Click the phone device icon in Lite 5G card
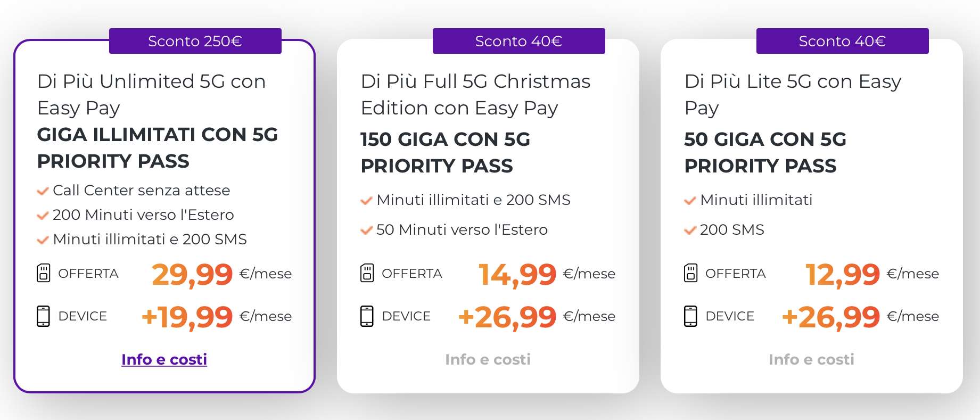Viewport: 980px width, 420px height. point(690,316)
